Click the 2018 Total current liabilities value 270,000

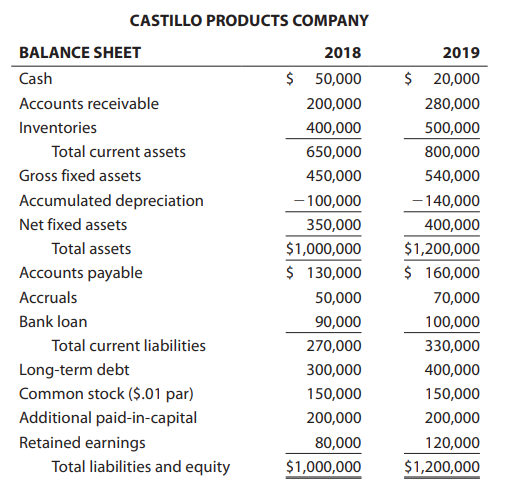pos(334,346)
